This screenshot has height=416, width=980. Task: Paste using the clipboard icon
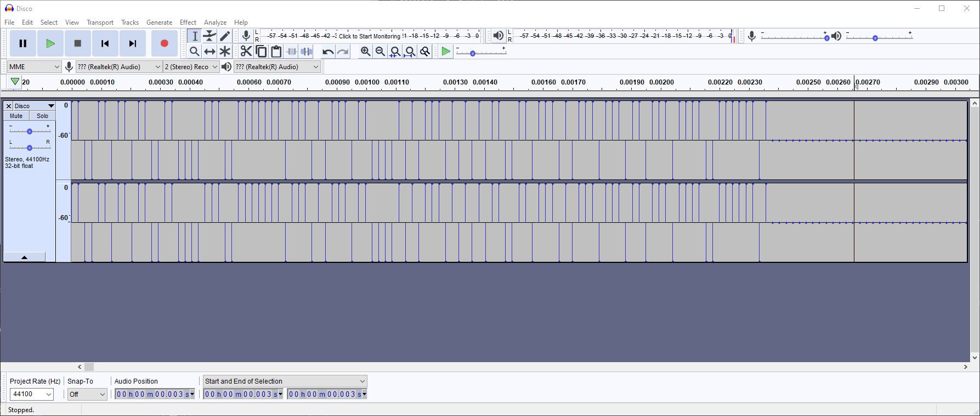pyautogui.click(x=276, y=52)
